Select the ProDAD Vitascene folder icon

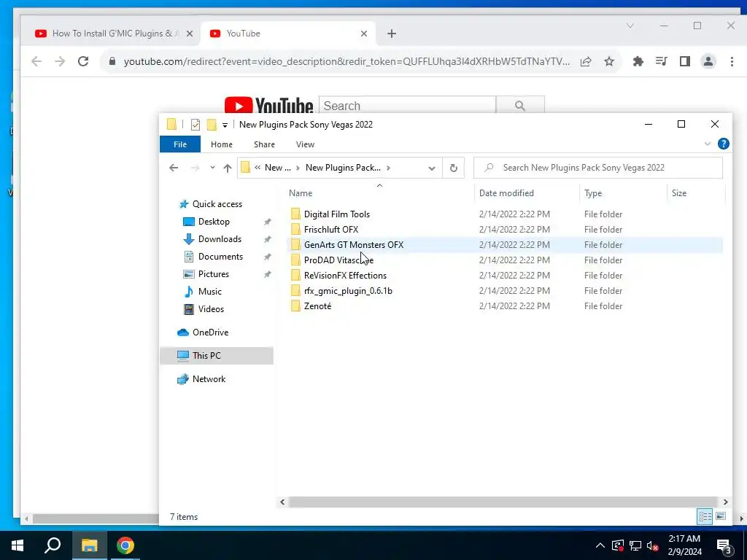(296, 260)
